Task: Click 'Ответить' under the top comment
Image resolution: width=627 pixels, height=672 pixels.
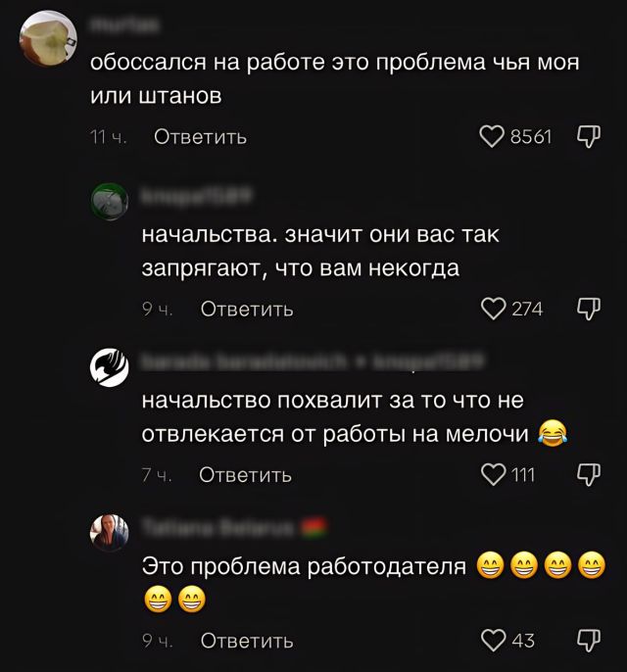Action: coord(200,137)
